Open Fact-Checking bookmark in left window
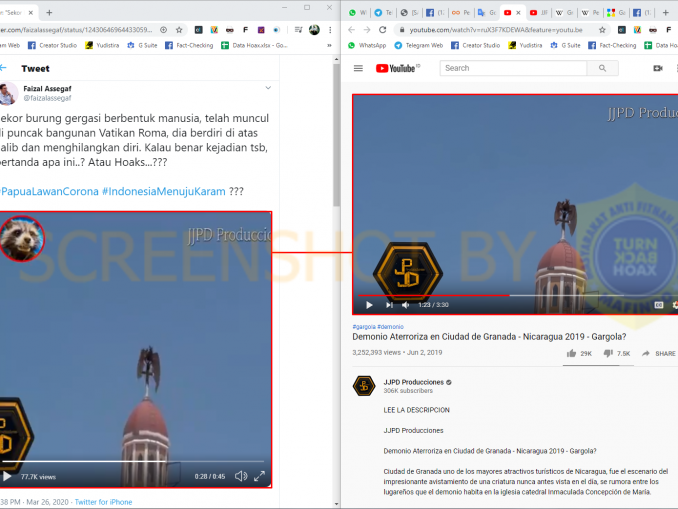 click(x=189, y=45)
